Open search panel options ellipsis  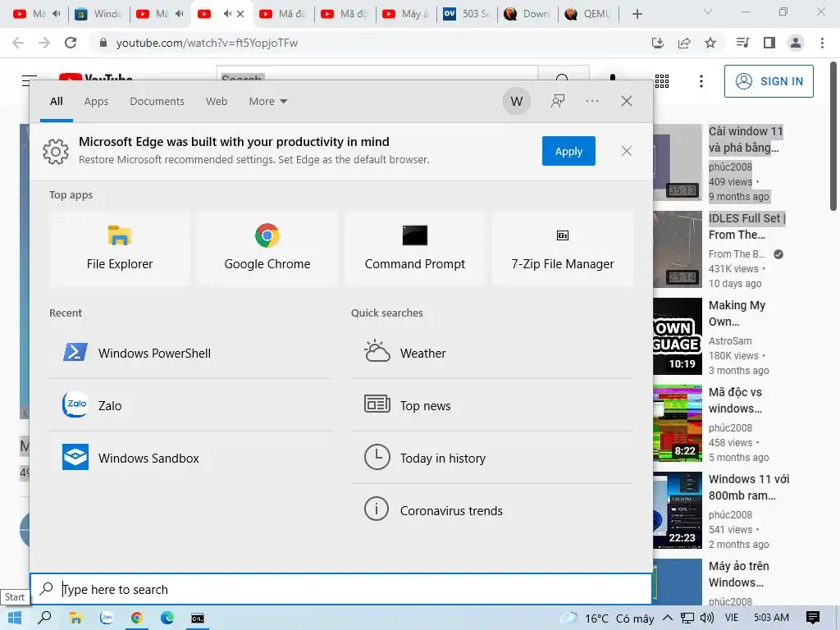click(x=592, y=101)
